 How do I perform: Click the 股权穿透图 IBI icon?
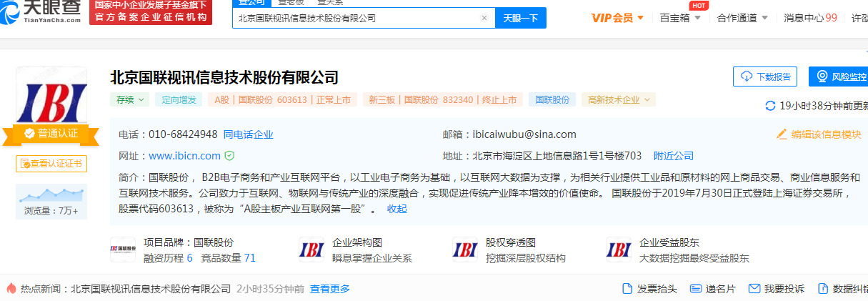tap(465, 250)
